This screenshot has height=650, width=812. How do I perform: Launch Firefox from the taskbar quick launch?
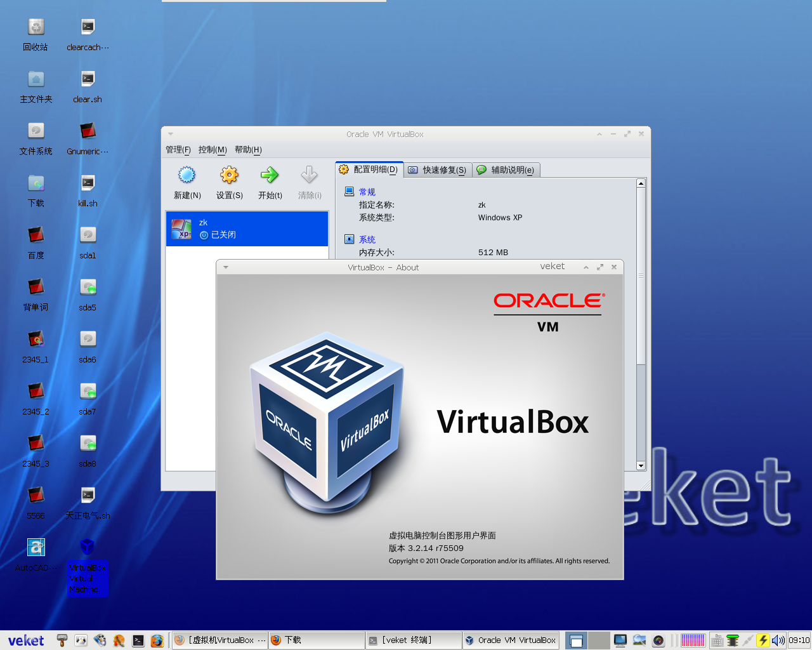coord(157,640)
